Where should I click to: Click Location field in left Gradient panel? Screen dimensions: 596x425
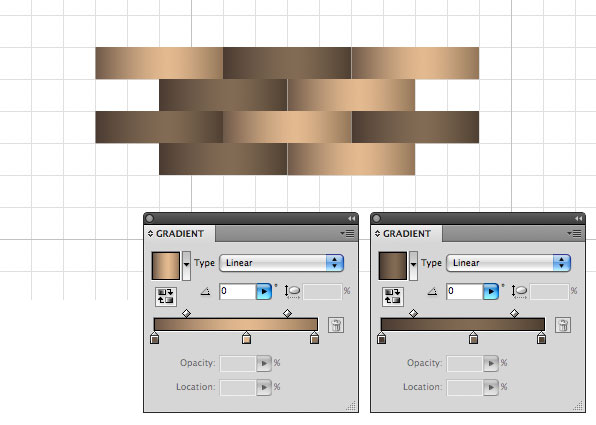(238, 387)
